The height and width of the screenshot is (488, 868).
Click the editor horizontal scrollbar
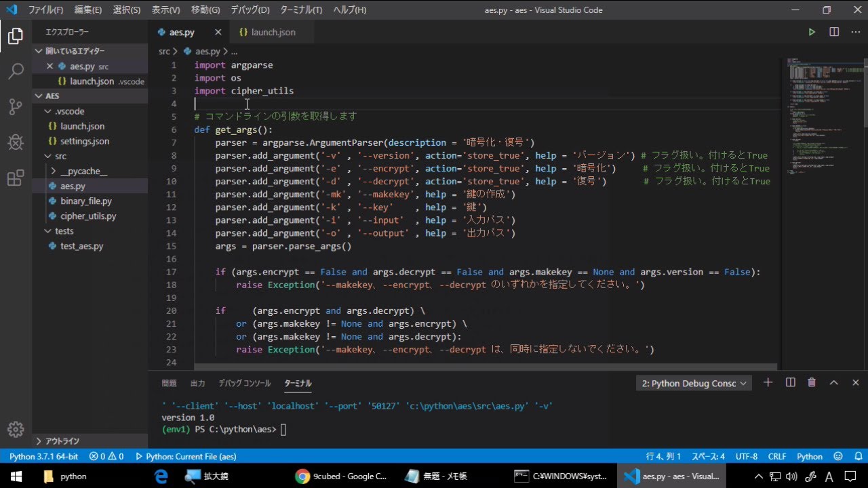(485, 367)
